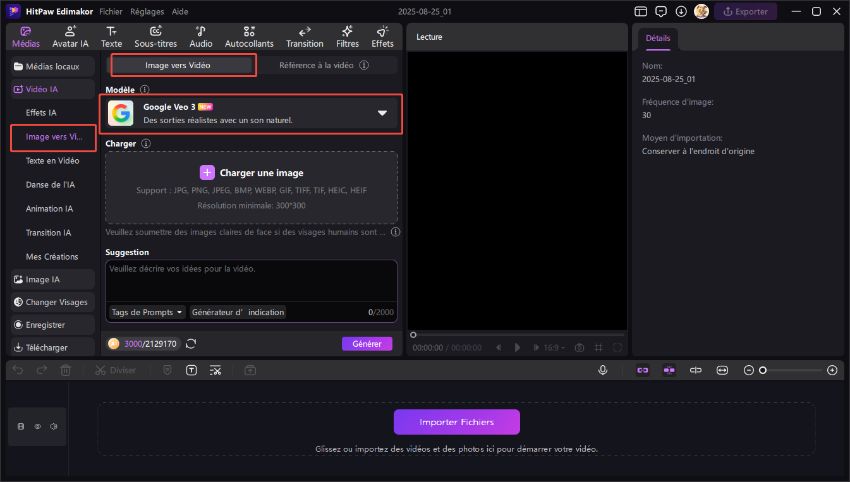This screenshot has width=850, height=482.
Task: Open the 16:9 aspect ratio dropdown
Action: (x=554, y=348)
